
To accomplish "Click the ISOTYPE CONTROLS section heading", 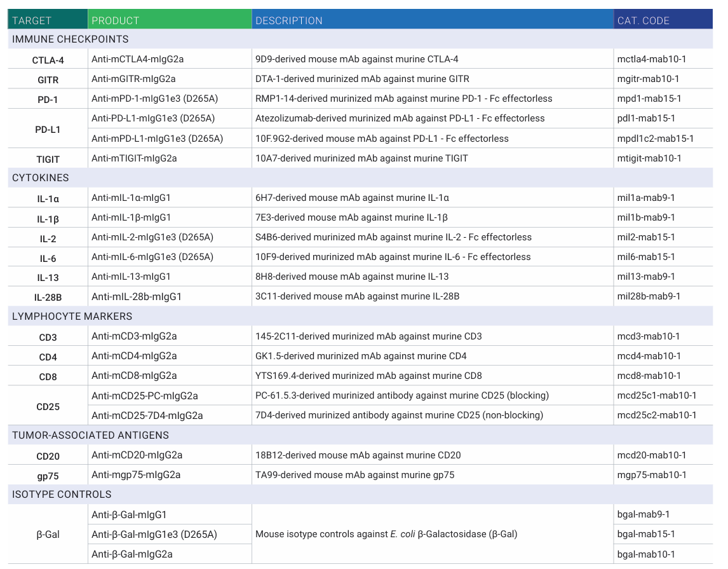I will (62, 494).
